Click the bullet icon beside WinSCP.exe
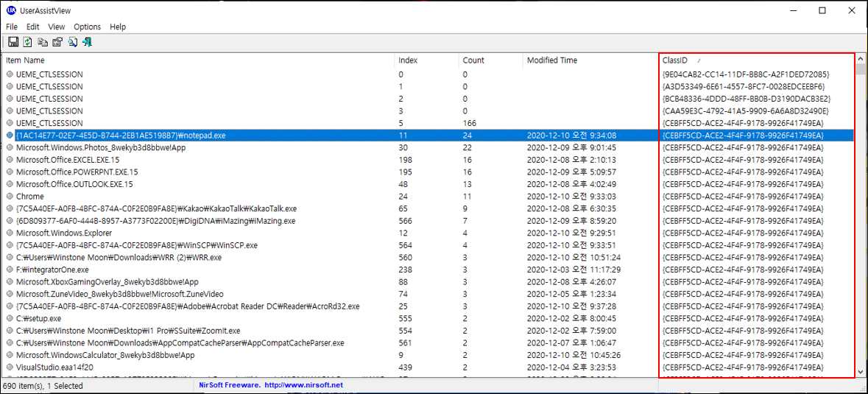The height and width of the screenshot is (394, 868). [x=10, y=245]
